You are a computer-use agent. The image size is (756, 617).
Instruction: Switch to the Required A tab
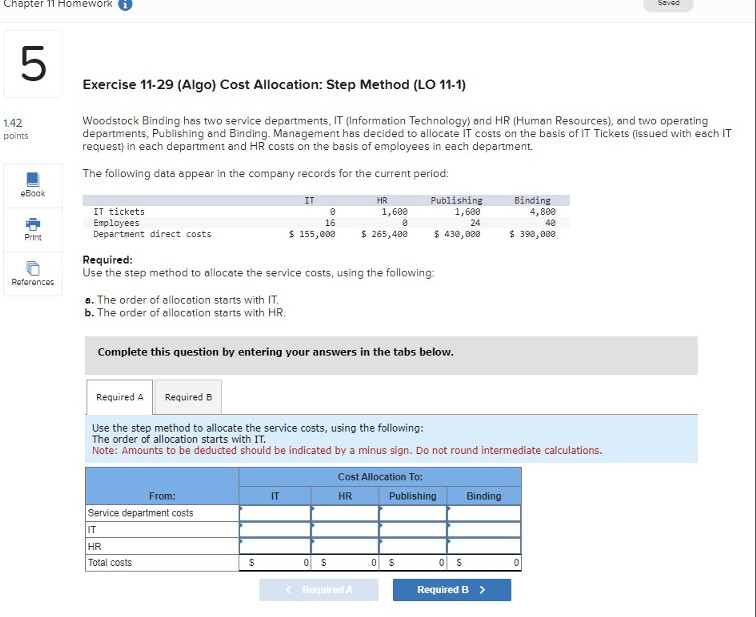pyautogui.click(x=120, y=397)
